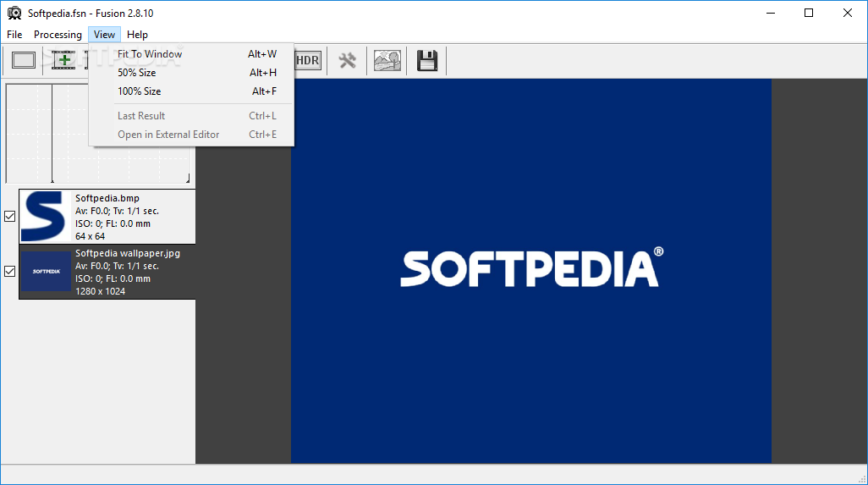Choose 50% Size from View menu
This screenshot has width=868, height=485.
click(191, 73)
